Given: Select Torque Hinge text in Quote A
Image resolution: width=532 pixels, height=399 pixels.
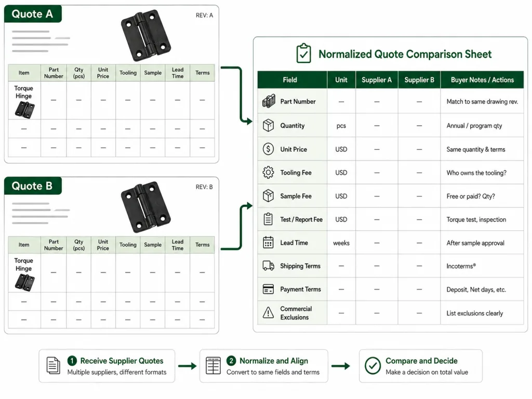Looking at the screenshot, I should (x=24, y=92).
